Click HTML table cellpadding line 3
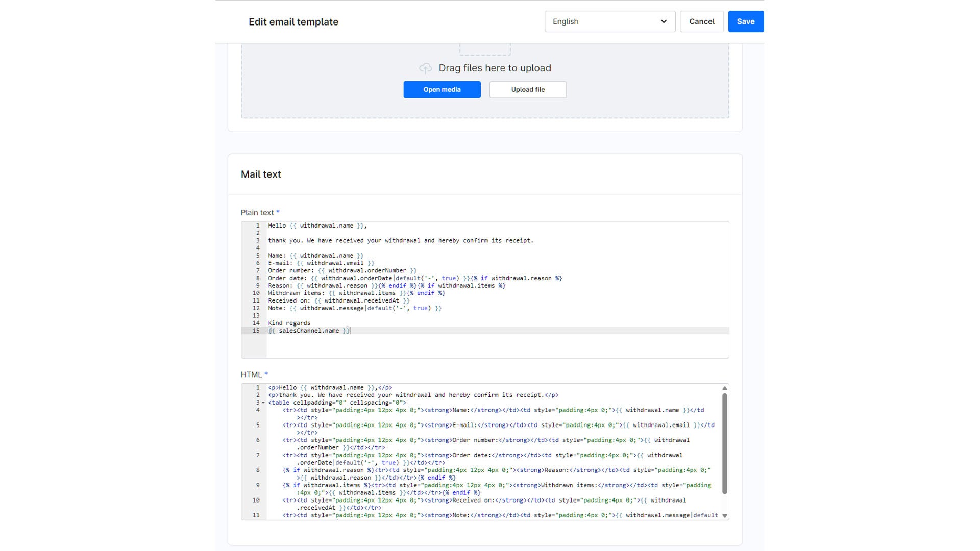The height and width of the screenshot is (551, 980). (337, 403)
